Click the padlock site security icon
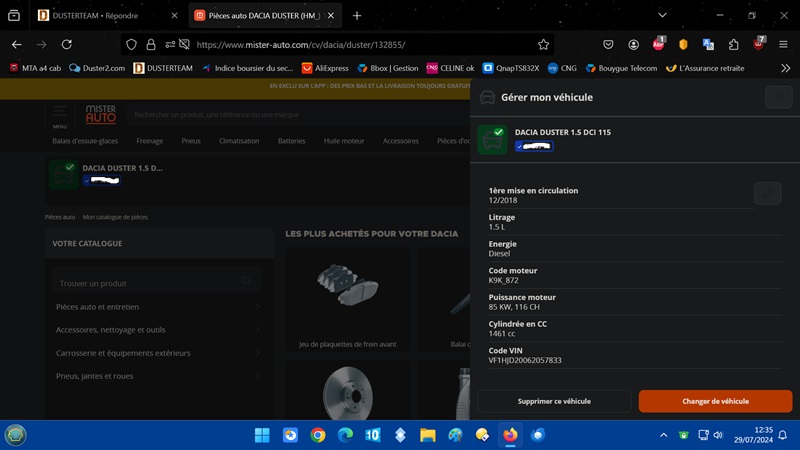 pos(151,45)
